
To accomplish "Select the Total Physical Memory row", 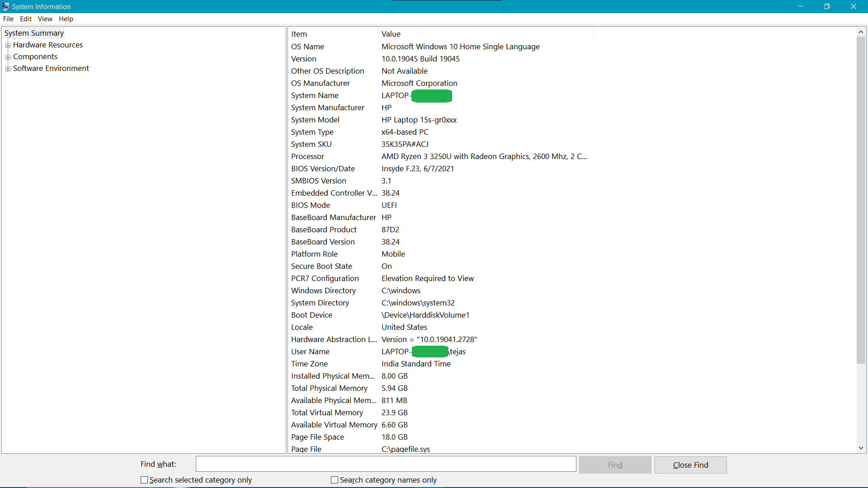I will [441, 388].
